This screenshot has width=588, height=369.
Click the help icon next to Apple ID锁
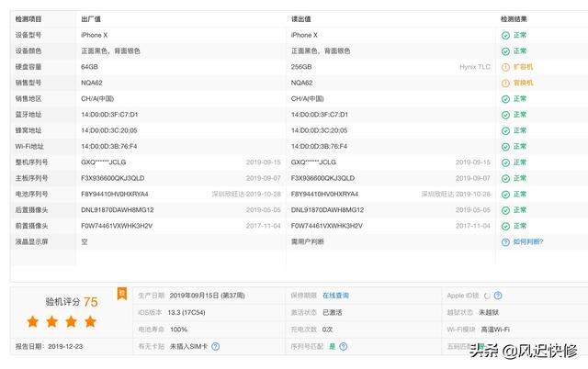click(498, 296)
